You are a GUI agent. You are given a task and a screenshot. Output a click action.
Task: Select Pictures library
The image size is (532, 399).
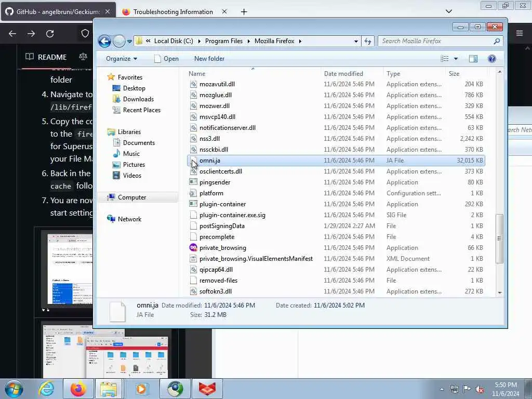point(134,165)
